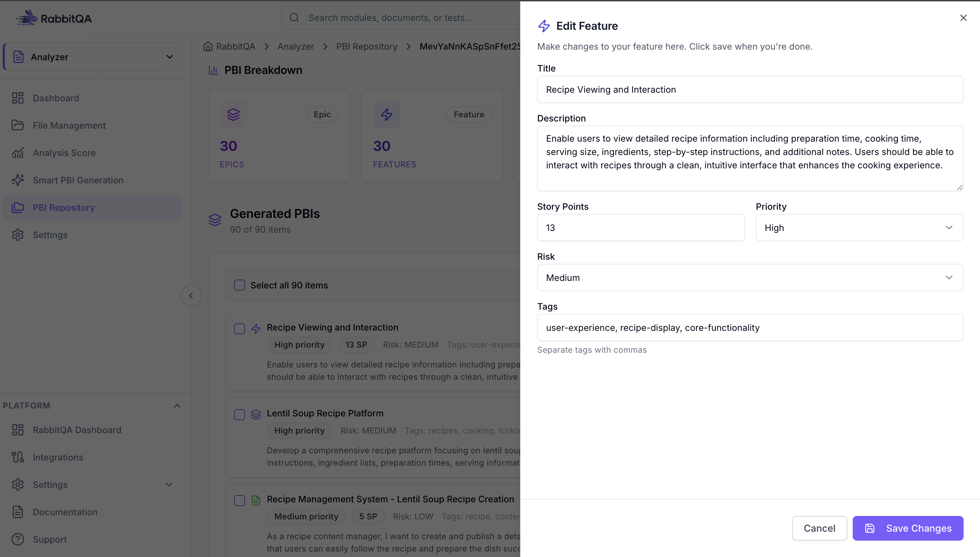Viewport: 980px width, 557px height.
Task: Follow the Analyzer breadcrumb link
Action: coord(296,46)
